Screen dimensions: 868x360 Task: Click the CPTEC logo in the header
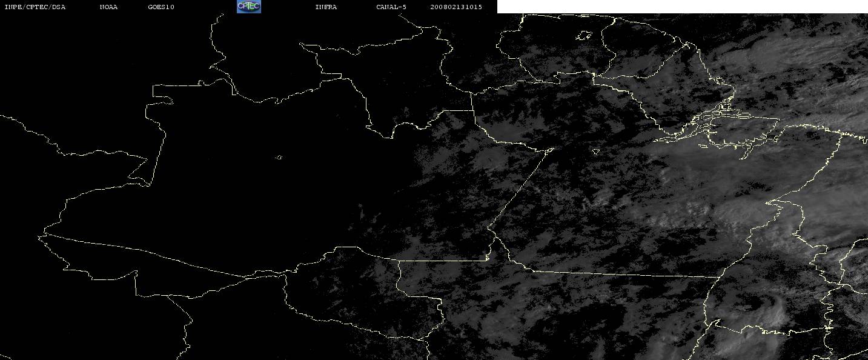point(249,6)
